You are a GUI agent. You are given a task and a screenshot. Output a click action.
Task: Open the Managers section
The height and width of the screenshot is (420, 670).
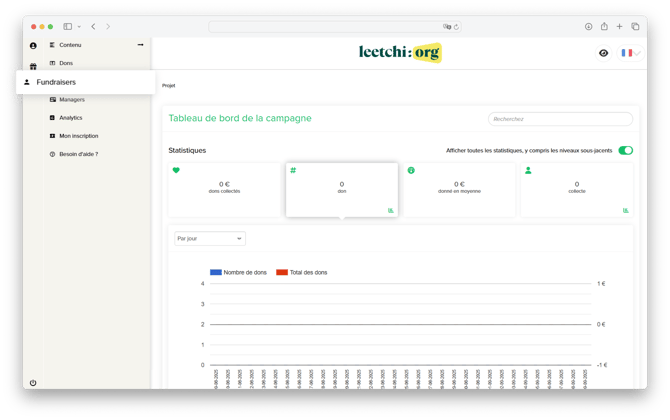tap(72, 100)
